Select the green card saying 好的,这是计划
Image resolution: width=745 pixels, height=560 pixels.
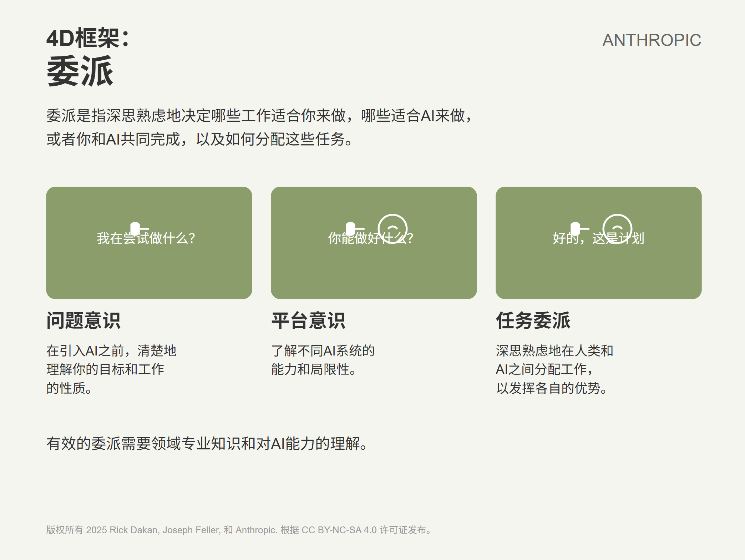598,271
